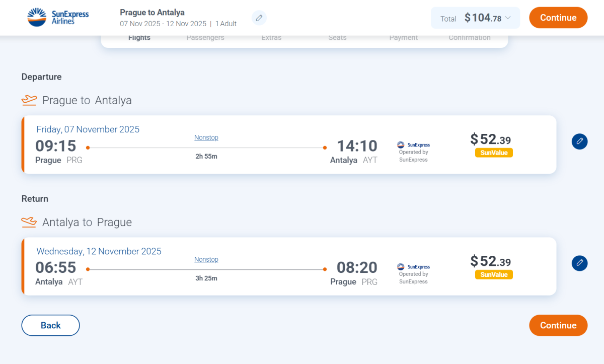Image resolution: width=604 pixels, height=364 pixels.
Task: Go to the Passengers step
Action: coord(205,38)
